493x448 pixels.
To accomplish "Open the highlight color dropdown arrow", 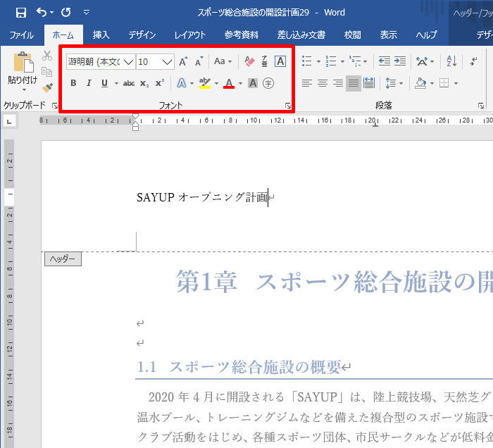I will 216,83.
